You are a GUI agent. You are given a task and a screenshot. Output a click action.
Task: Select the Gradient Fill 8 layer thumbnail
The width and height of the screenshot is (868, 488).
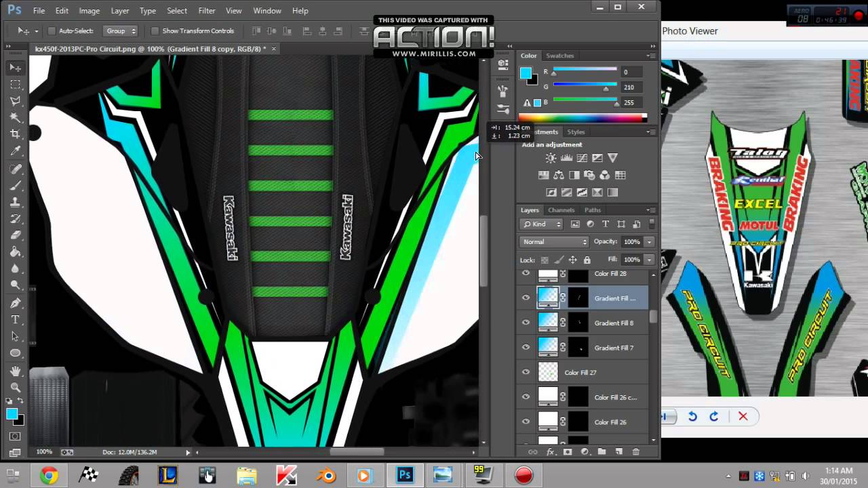pos(548,323)
